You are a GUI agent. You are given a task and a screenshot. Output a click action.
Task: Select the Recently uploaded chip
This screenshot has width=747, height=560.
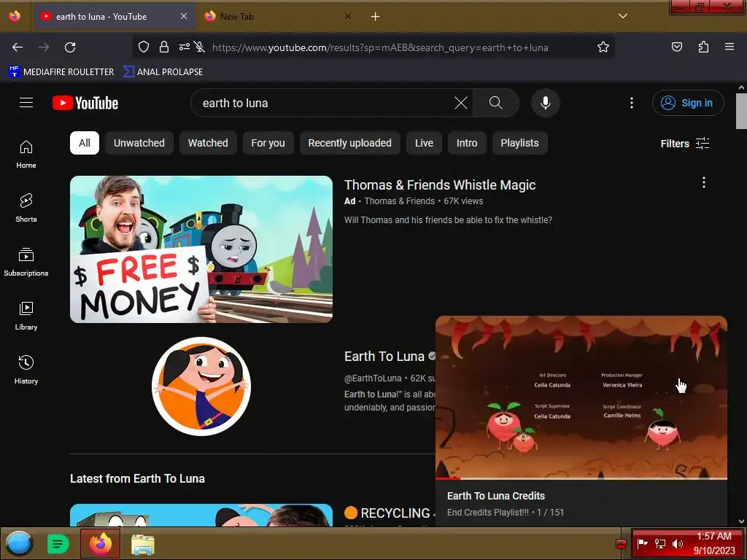[349, 143]
